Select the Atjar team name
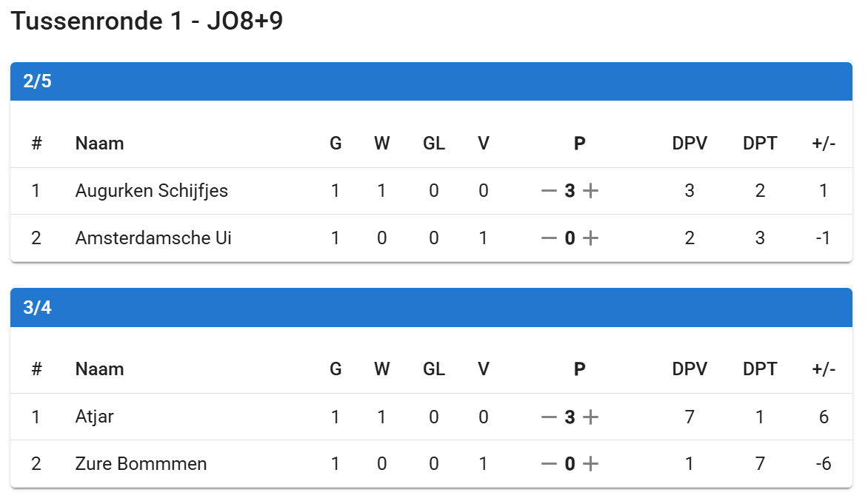 tap(95, 417)
